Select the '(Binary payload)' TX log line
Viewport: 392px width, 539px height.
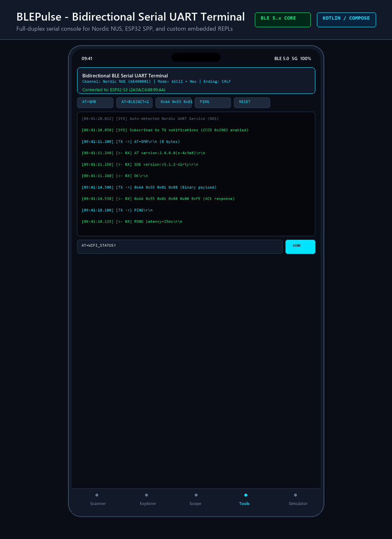[149, 188]
